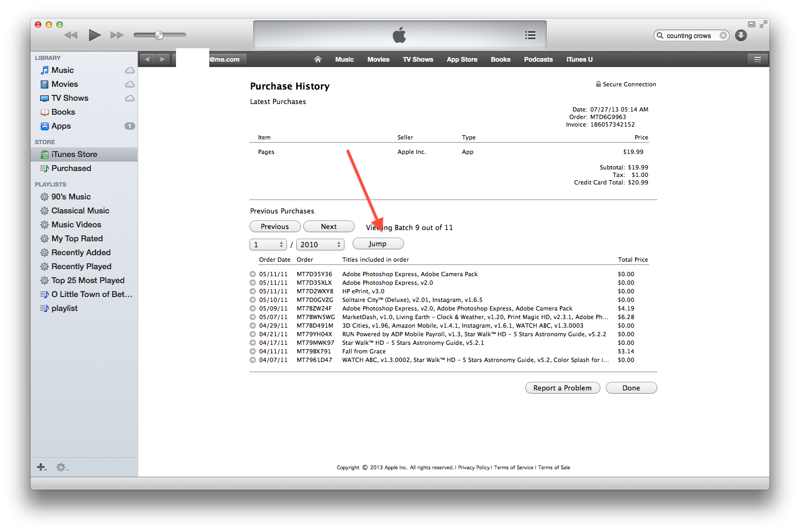Click the fast-forward playback button
The width and height of the screenshot is (800, 532).
click(x=117, y=35)
